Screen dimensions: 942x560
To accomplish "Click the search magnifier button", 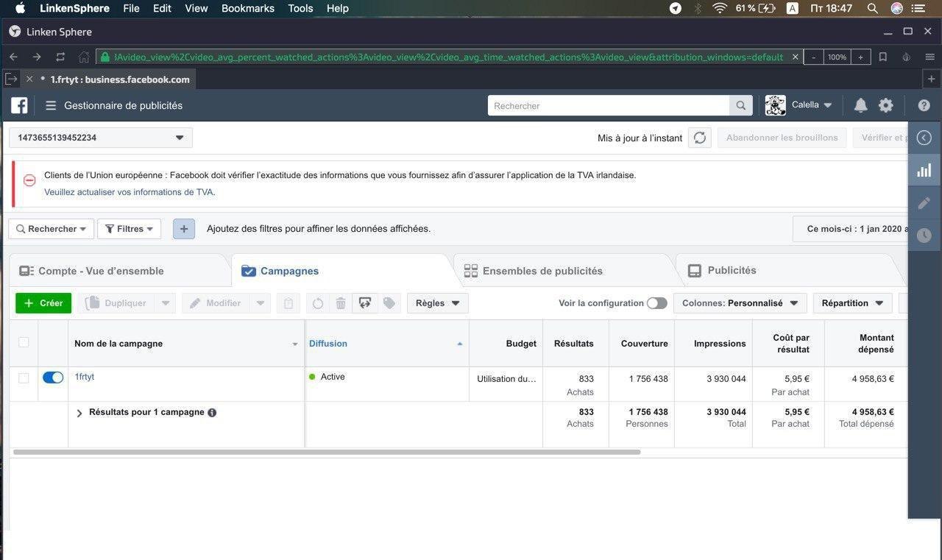I will [741, 105].
